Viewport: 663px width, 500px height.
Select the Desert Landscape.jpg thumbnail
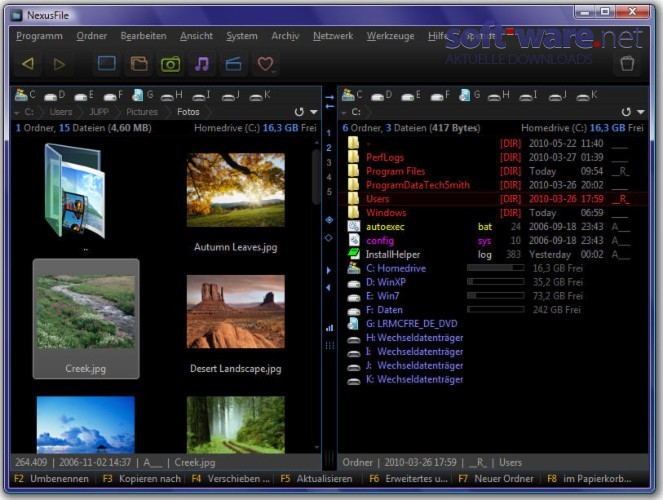[x=236, y=323]
